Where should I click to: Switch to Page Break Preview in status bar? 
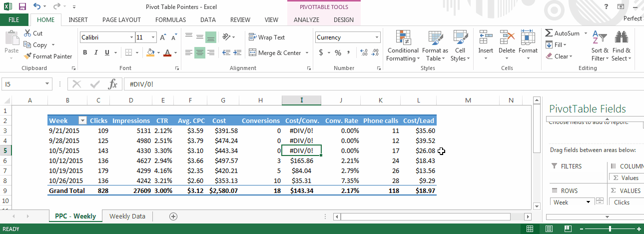[x=567, y=229]
